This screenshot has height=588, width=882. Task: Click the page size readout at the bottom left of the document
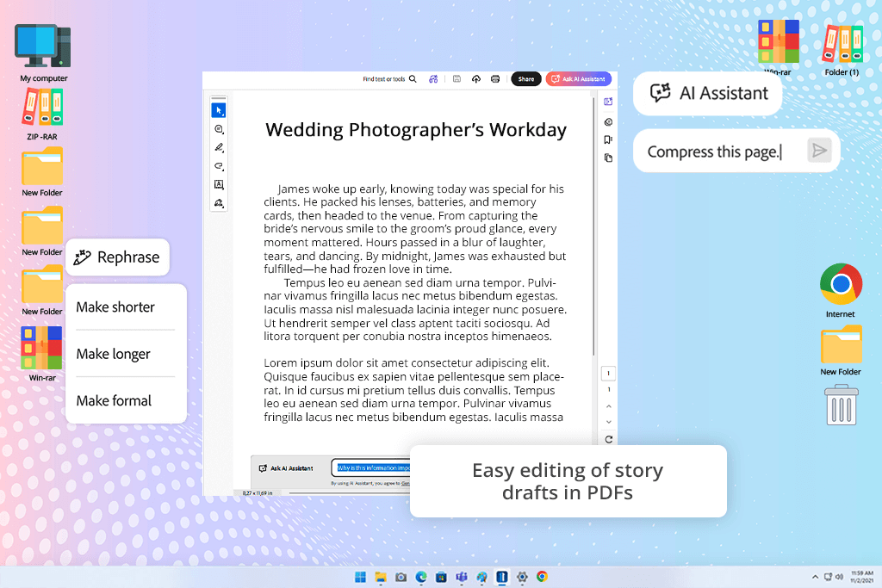(258, 493)
